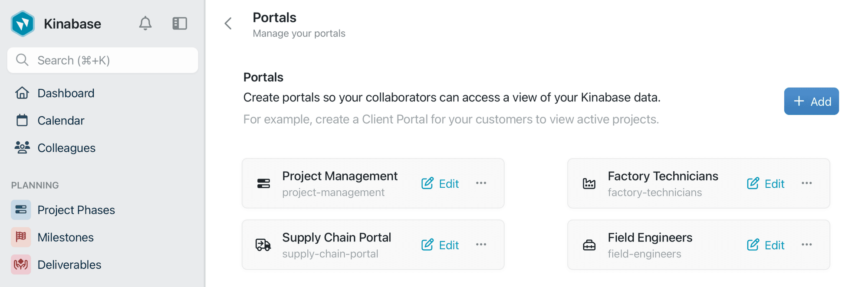Select Project Phases in the Planning section
The height and width of the screenshot is (287, 868).
pyautogui.click(x=20, y=210)
